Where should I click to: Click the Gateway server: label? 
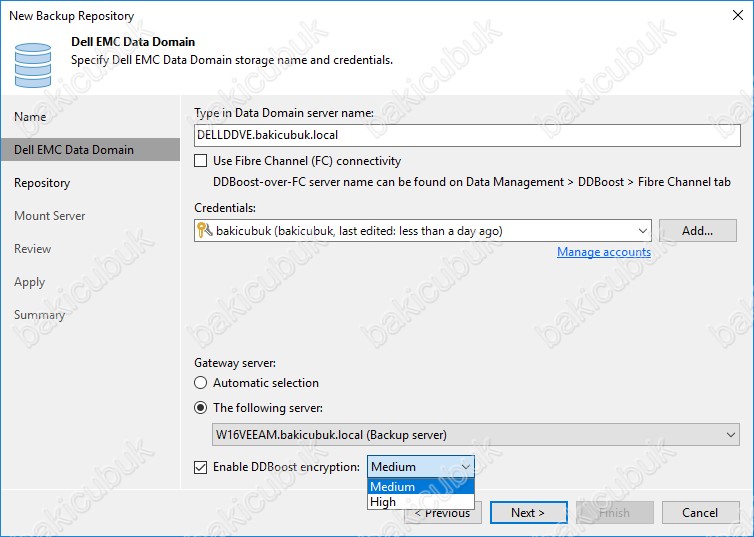pos(235,363)
